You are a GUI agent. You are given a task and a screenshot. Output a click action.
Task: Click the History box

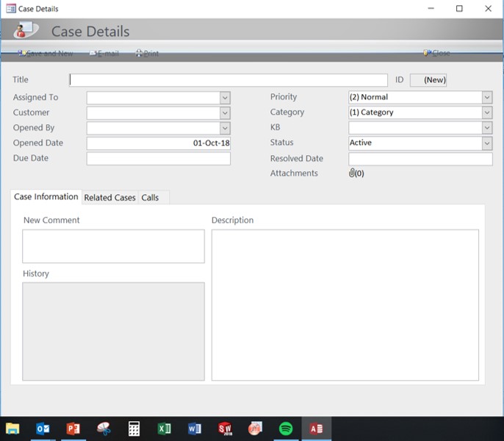[x=113, y=331]
